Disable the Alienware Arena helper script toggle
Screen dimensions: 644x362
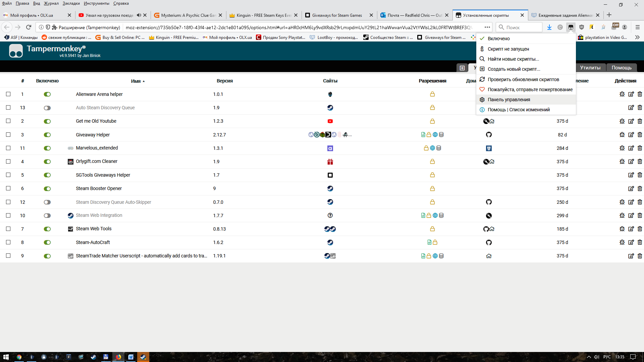[47, 94]
